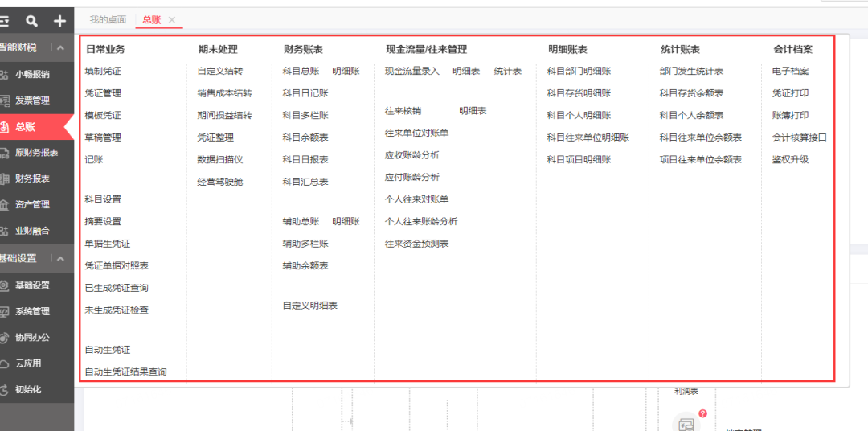Open 科目总账 under 财务账表
The height and width of the screenshot is (431, 868).
(x=301, y=71)
